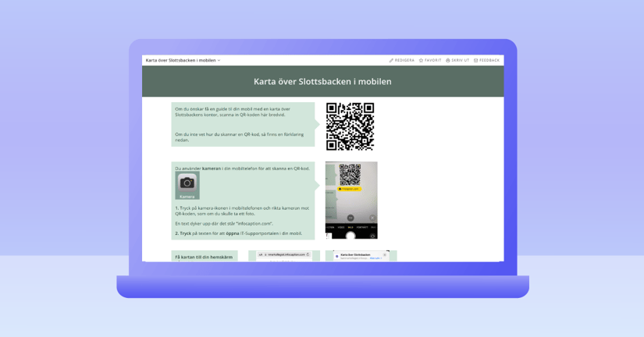
Task: Click the large QR code image
Action: click(x=350, y=126)
